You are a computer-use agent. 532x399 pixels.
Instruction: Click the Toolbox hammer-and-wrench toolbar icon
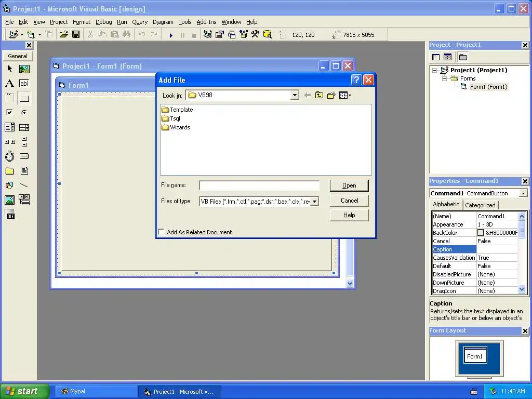point(255,34)
